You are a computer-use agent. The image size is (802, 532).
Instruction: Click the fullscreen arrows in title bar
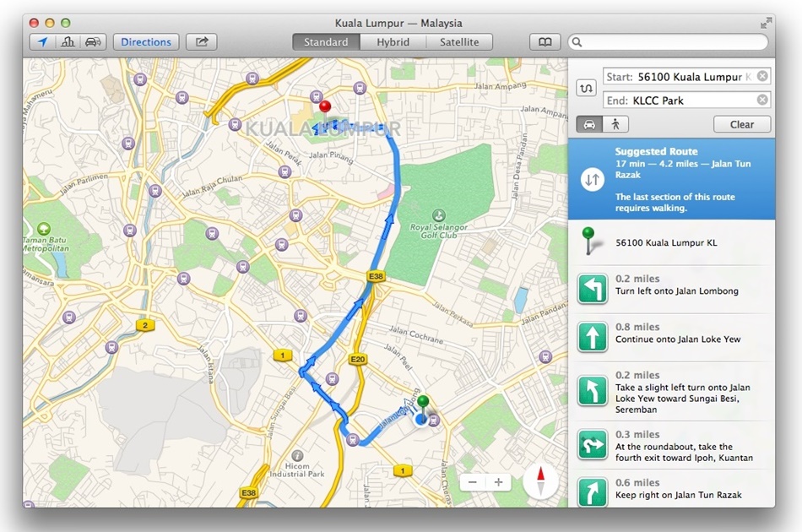pos(766,23)
